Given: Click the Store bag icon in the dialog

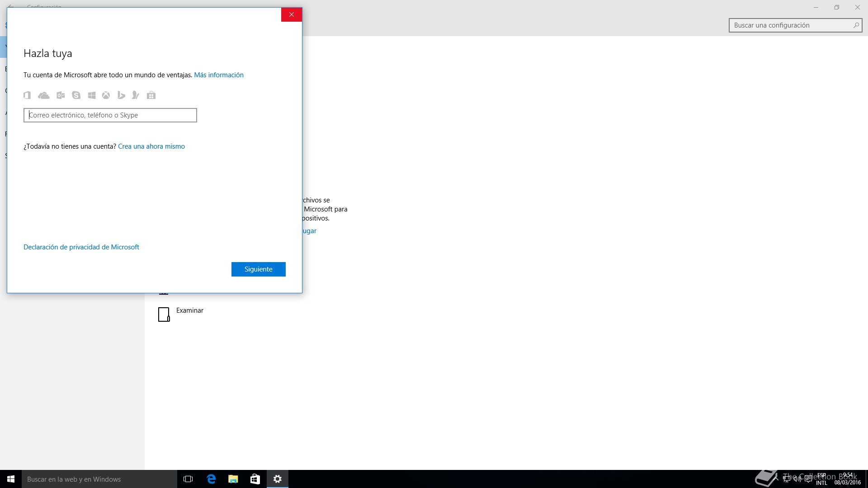Looking at the screenshot, I should point(151,95).
